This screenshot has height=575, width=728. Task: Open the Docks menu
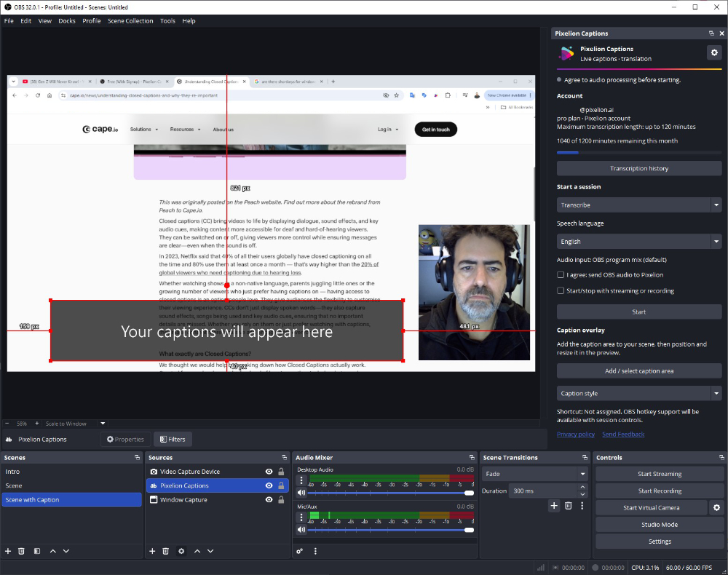[67, 21]
